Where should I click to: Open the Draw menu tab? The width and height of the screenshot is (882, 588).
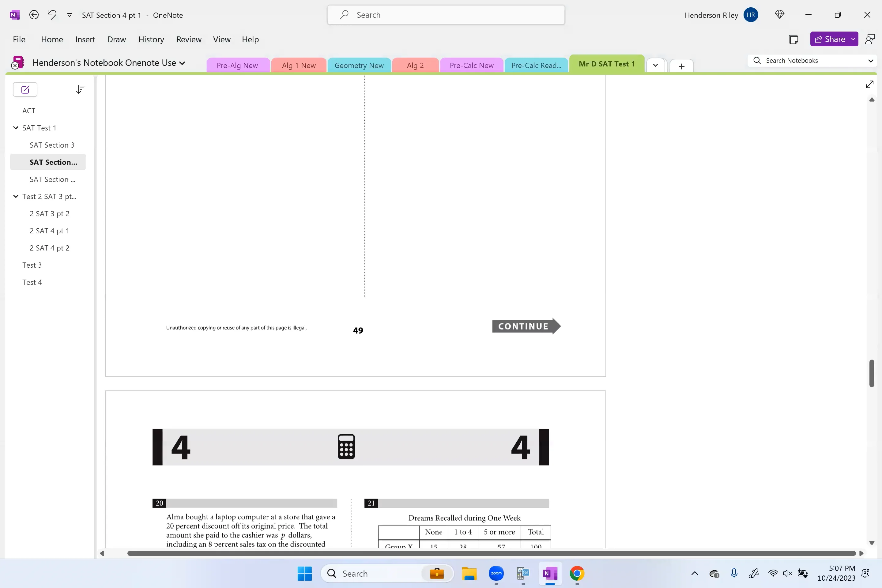pos(116,40)
